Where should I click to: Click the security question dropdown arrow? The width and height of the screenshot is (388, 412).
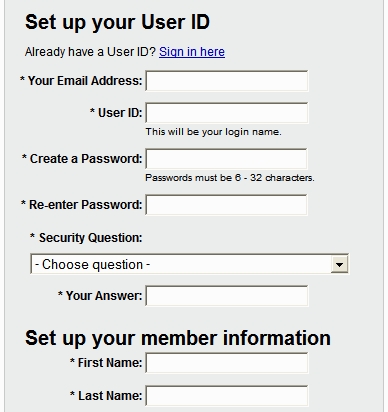coord(339,265)
